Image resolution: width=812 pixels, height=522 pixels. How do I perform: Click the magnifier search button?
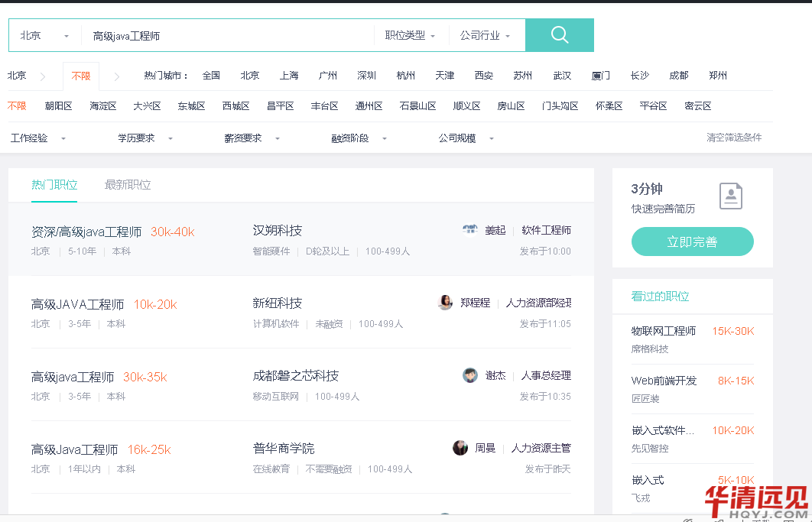(560, 35)
